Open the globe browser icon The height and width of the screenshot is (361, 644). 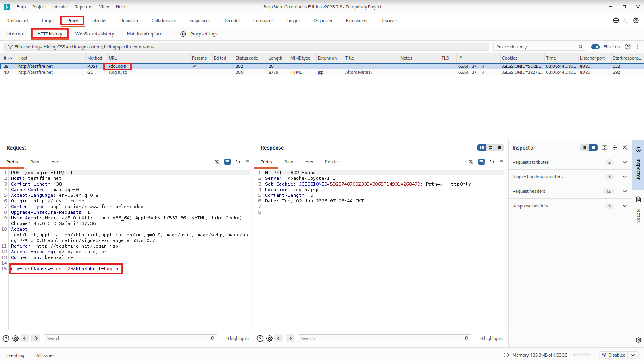pyautogui.click(x=616, y=21)
